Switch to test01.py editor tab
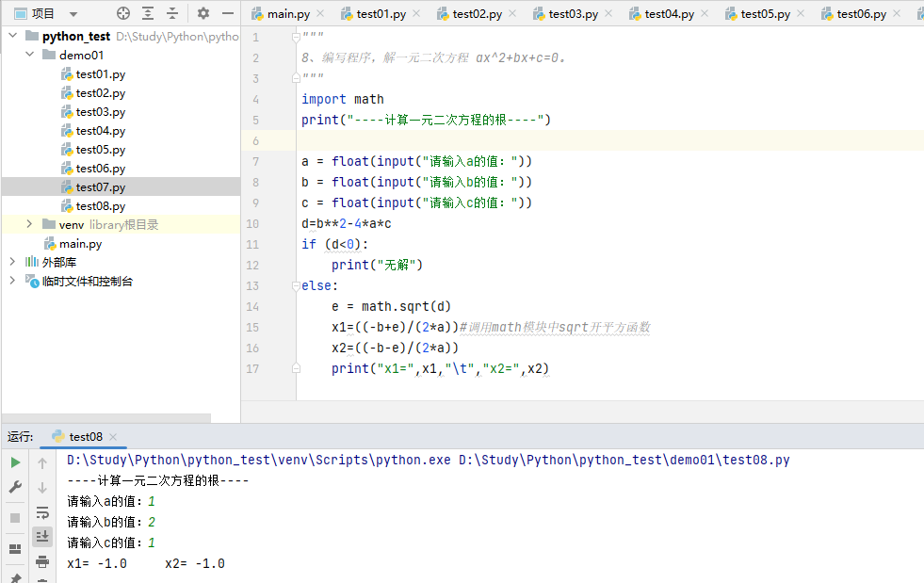 pyautogui.click(x=381, y=13)
